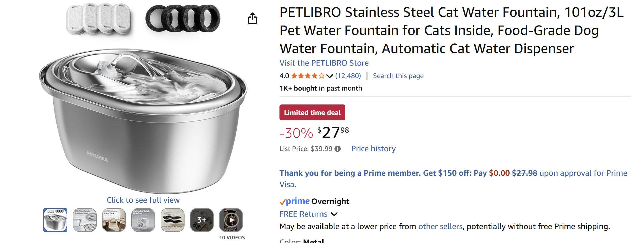Open the 12,480 reviews link
The image size is (644, 243).
click(x=348, y=76)
